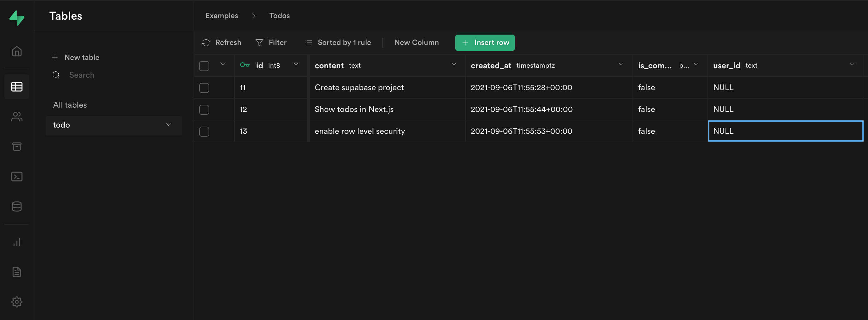The width and height of the screenshot is (868, 320).
Task: Select timestamp 2021-09-06T11:55:28+00:00 cell
Action: (549, 88)
